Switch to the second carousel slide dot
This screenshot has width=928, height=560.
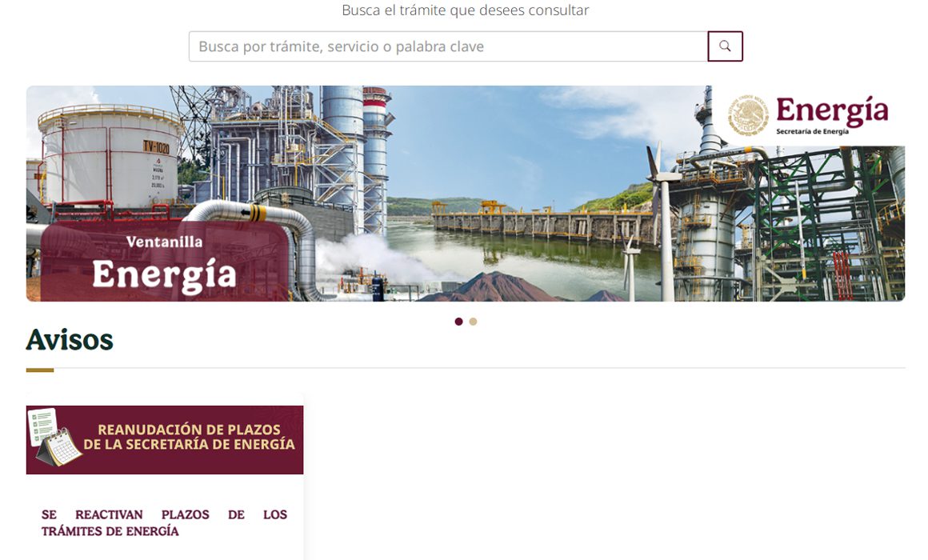[473, 322]
